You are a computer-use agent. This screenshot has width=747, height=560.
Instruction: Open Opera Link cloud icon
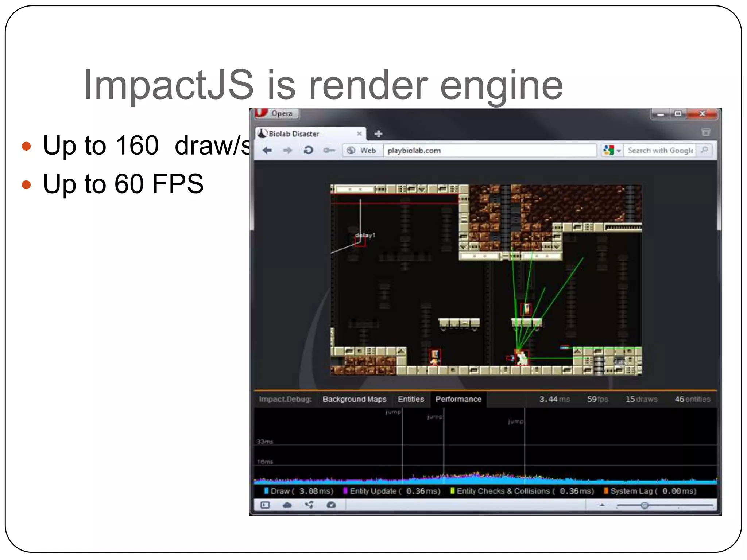[287, 505]
